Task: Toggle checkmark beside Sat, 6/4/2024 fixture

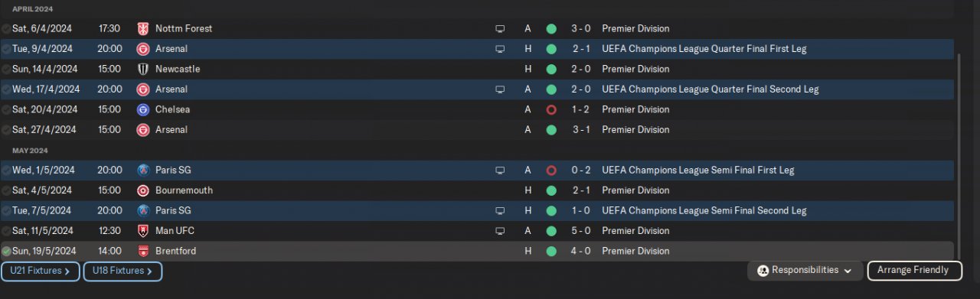Action: [x=6, y=29]
